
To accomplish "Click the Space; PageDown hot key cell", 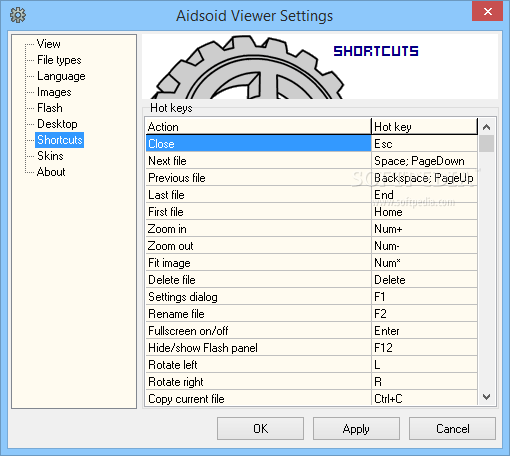I will coord(424,161).
